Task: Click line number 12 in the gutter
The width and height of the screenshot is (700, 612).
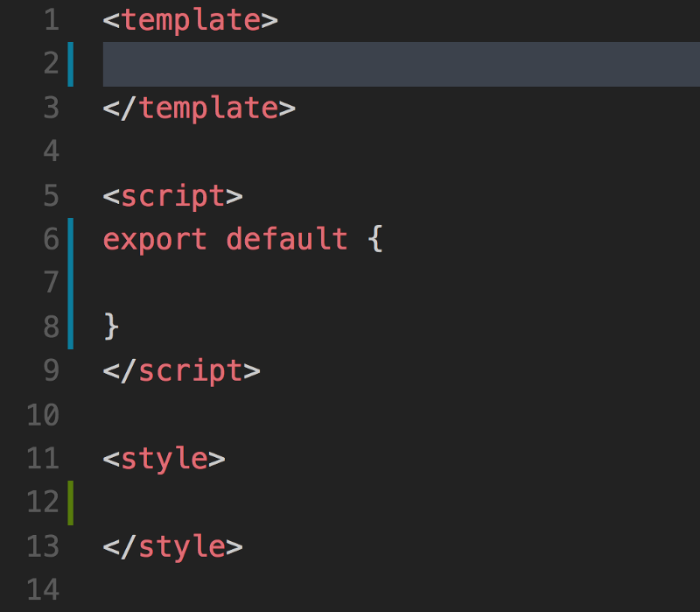Action: (42, 502)
